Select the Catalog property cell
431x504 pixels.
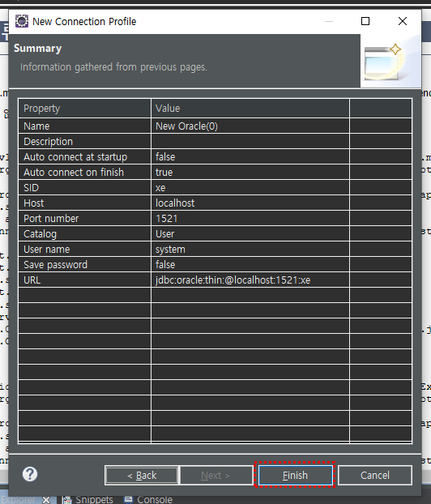(x=84, y=234)
